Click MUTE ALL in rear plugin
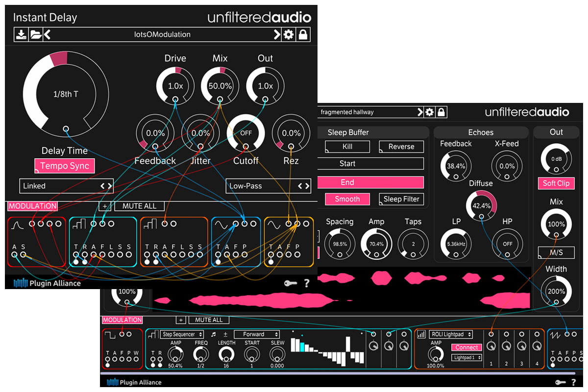 point(209,320)
